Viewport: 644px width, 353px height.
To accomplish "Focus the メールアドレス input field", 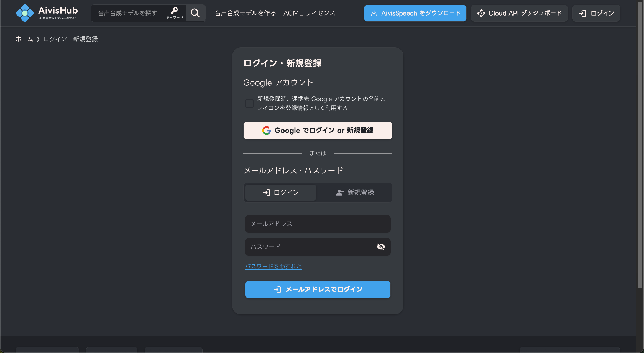I will (x=318, y=224).
